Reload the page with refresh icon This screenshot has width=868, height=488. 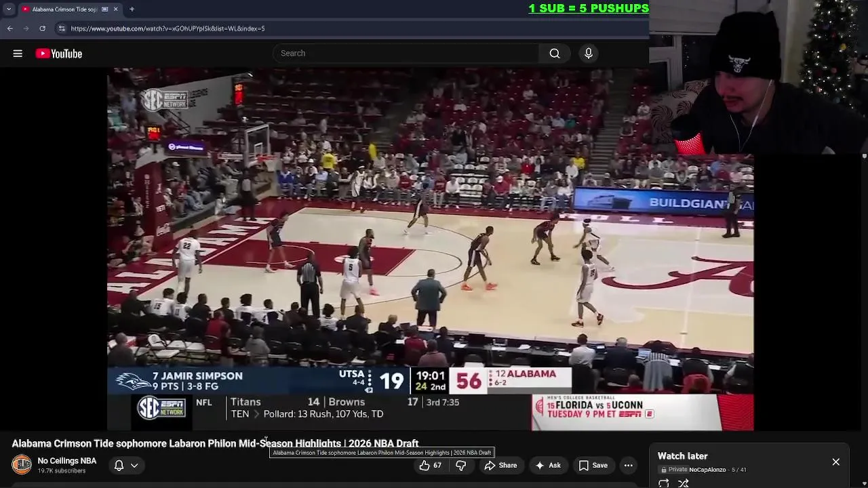pyautogui.click(x=42, y=28)
